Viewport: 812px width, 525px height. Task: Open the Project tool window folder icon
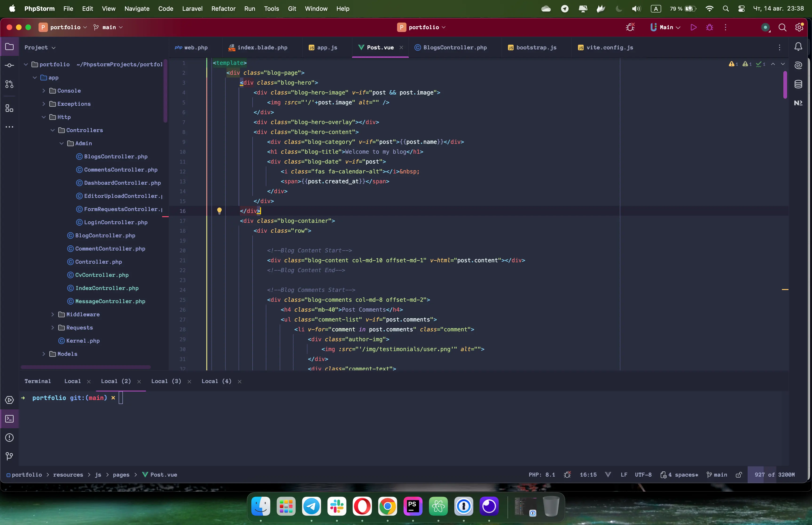pyautogui.click(x=10, y=47)
